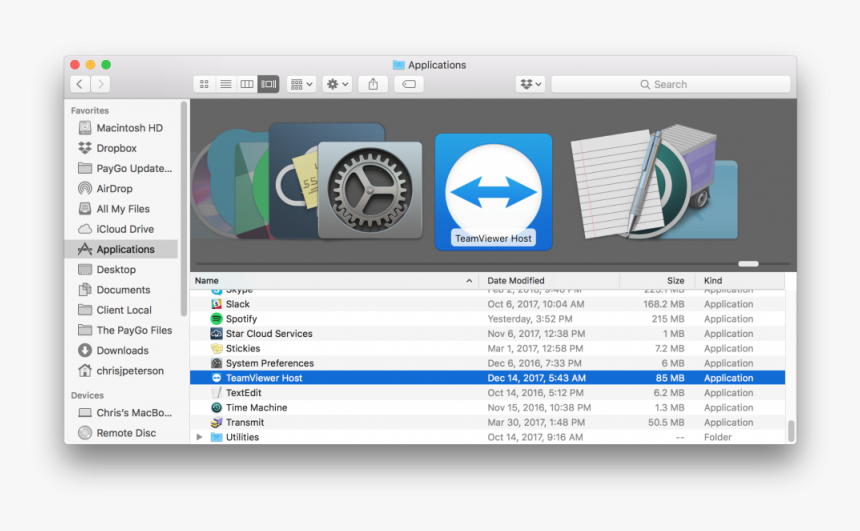
Task: Click Yesterday, 3:52 PM date cell
Action: [530, 319]
